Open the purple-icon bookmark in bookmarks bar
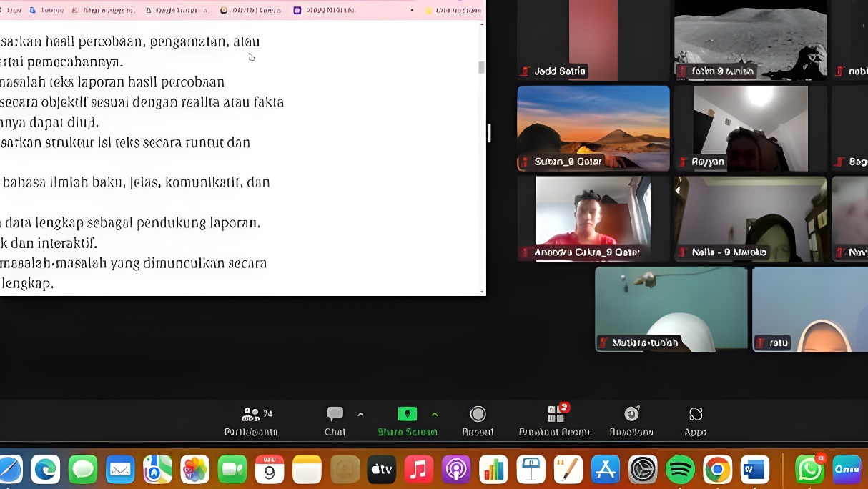This screenshot has width=868, height=489. click(x=297, y=11)
